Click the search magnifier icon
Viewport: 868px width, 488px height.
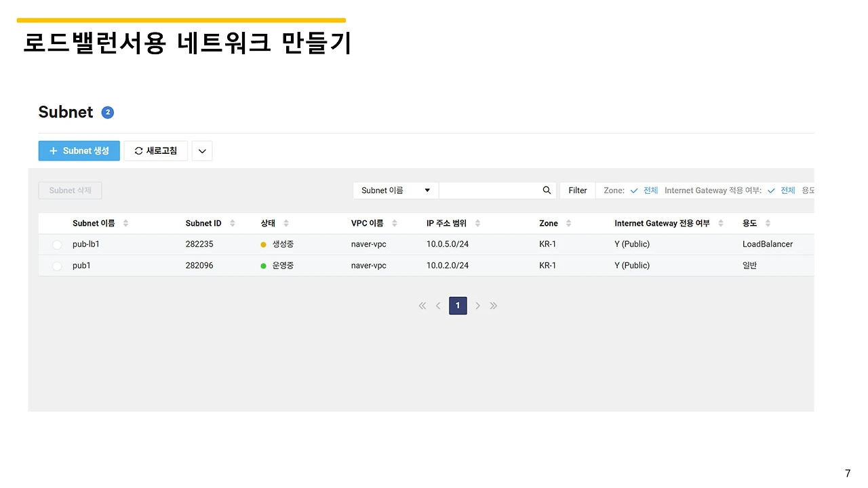click(547, 190)
